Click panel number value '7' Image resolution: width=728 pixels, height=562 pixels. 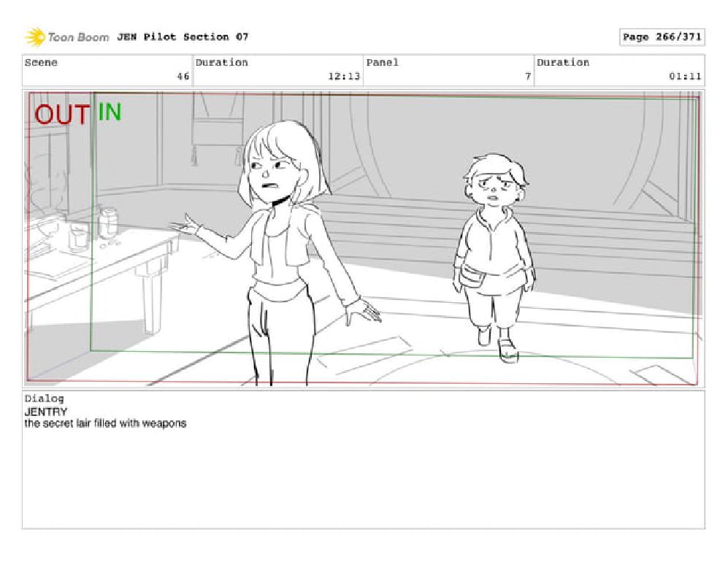[528, 76]
